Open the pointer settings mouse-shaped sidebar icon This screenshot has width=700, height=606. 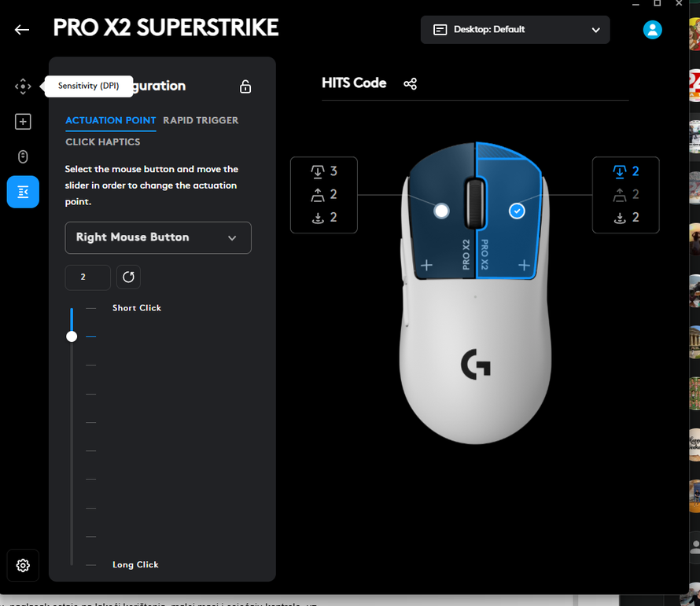(23, 156)
